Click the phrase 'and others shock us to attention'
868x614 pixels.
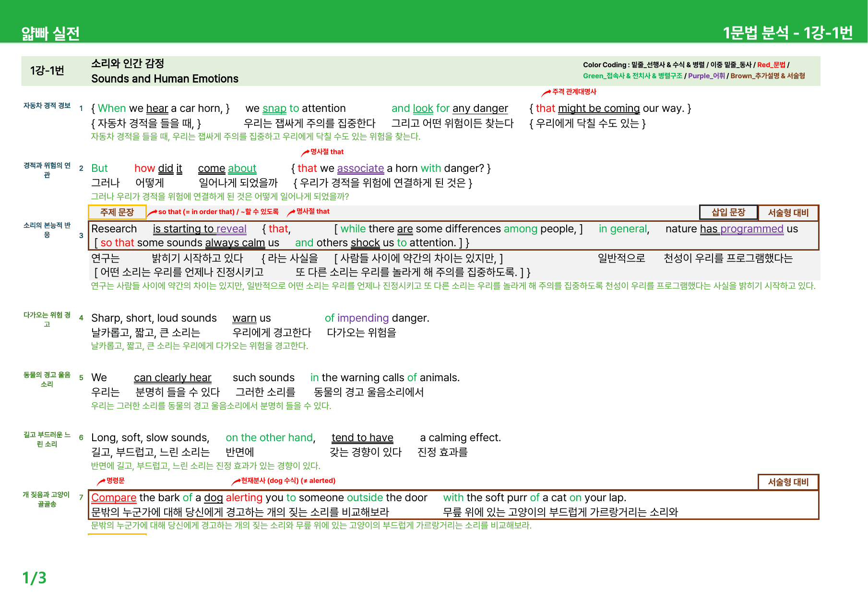point(375,243)
